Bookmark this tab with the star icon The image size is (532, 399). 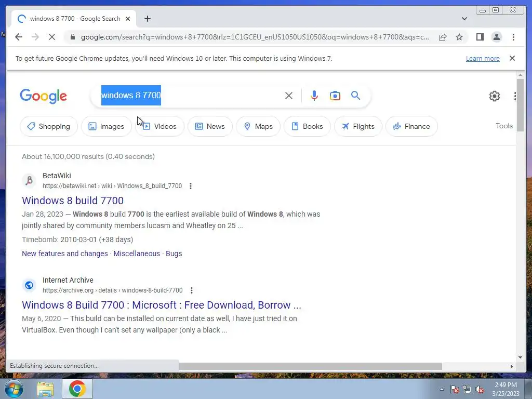pyautogui.click(x=459, y=37)
